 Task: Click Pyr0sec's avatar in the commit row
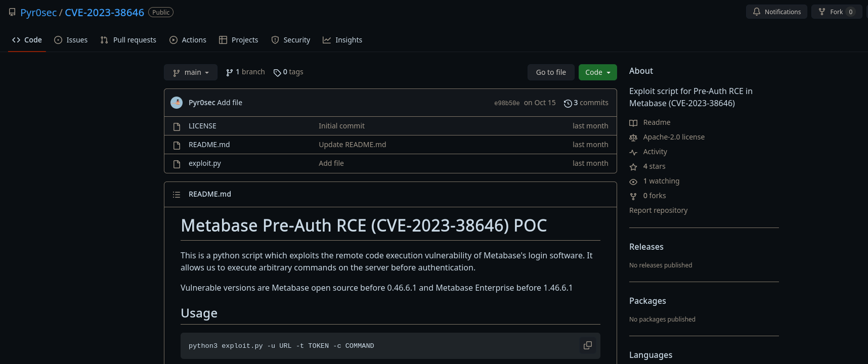[177, 103]
